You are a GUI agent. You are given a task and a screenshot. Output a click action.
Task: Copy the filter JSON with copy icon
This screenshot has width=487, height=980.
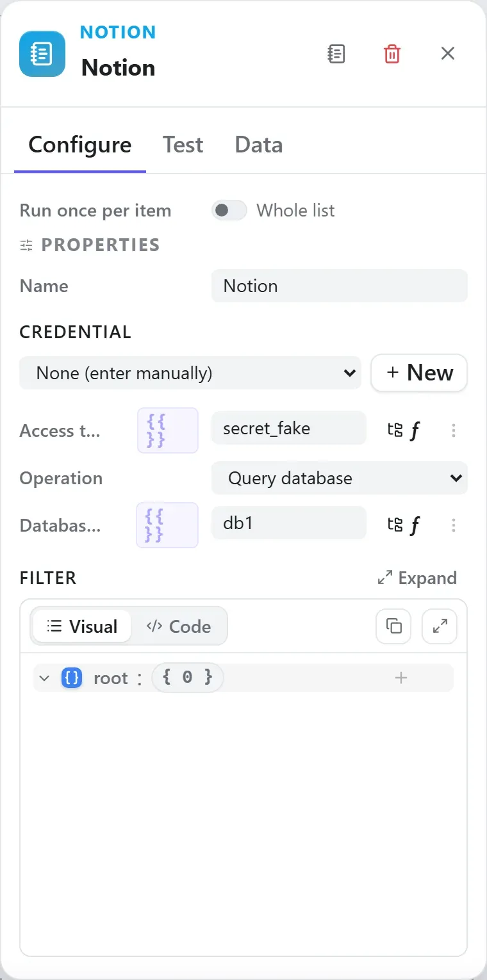(393, 626)
